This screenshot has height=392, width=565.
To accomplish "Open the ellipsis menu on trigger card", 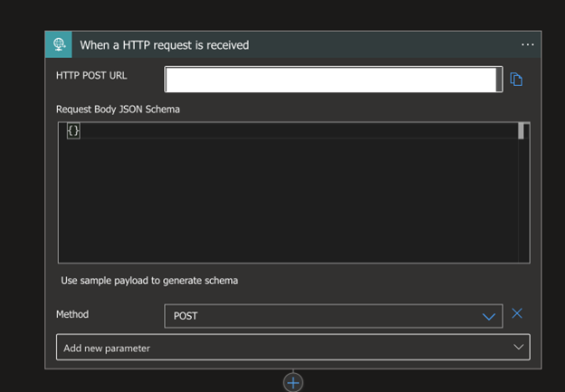I will pos(528,44).
